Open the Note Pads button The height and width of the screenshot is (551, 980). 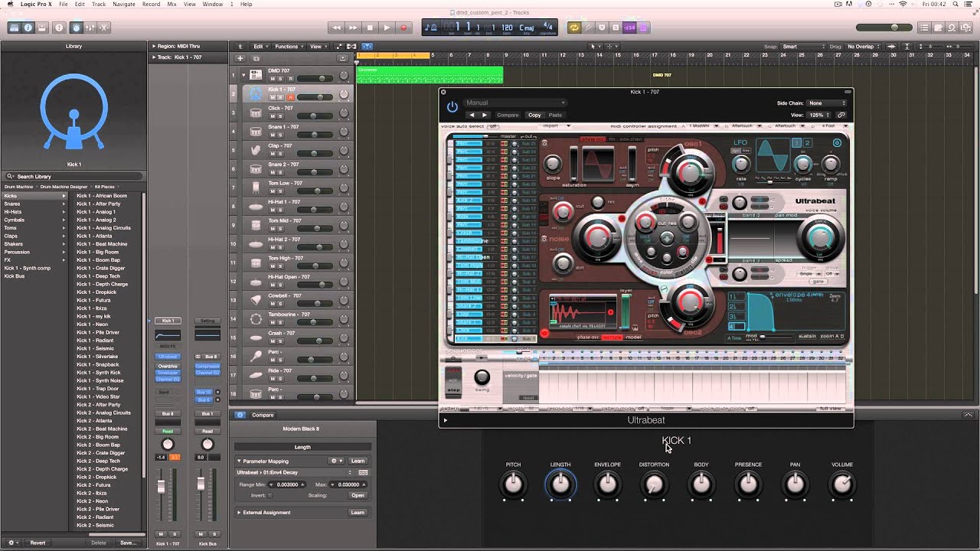pyautogui.click(x=939, y=28)
